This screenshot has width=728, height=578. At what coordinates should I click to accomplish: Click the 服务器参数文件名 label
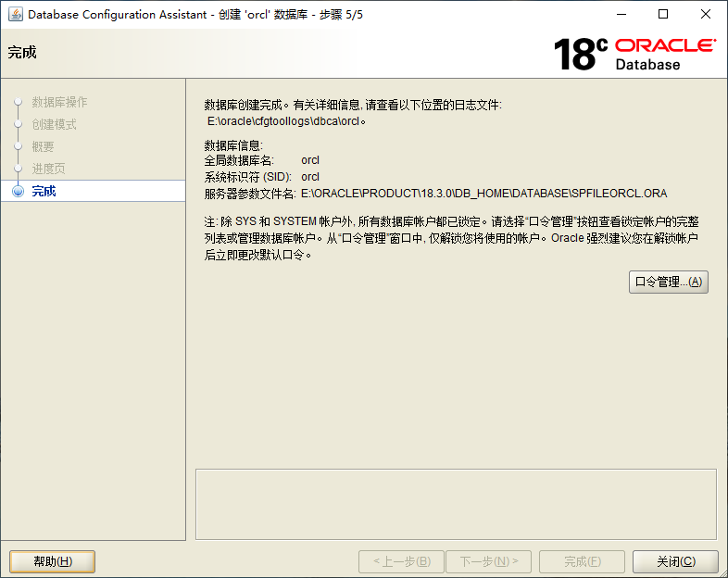coord(250,194)
